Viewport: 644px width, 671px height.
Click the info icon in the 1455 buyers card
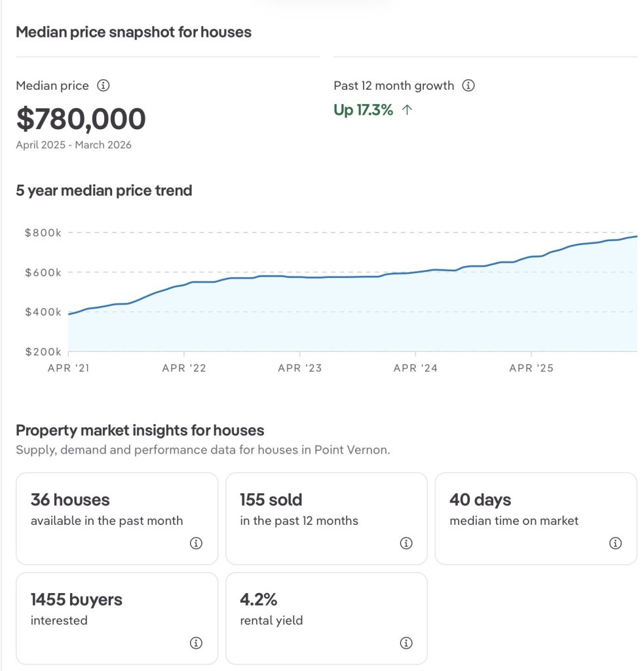click(196, 643)
